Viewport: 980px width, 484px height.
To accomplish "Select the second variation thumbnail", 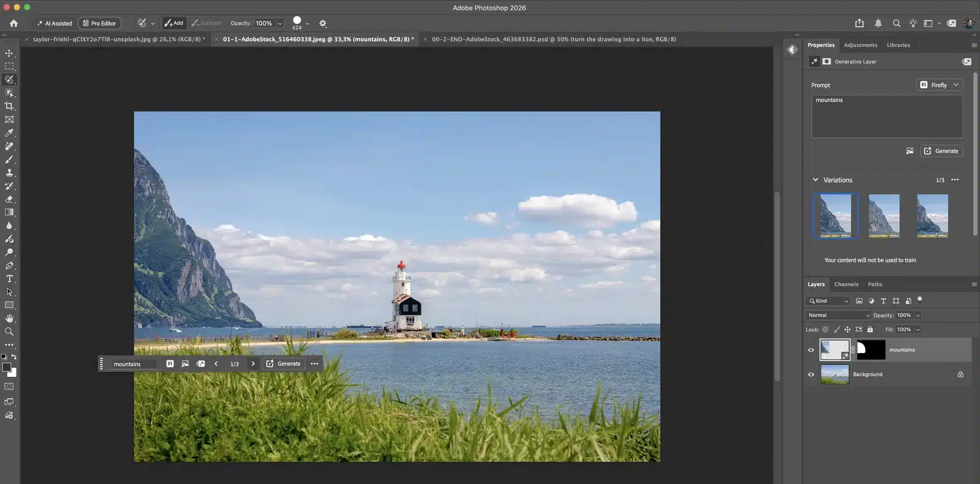I will 884,216.
